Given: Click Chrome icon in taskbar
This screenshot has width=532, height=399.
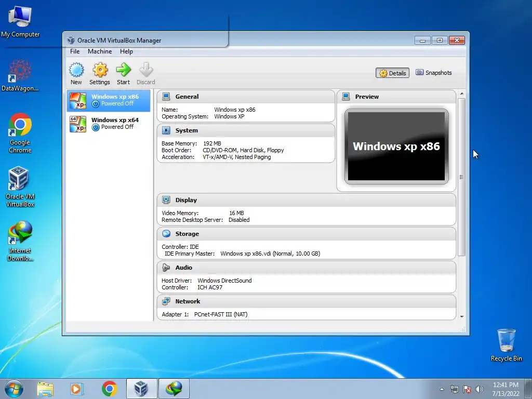Looking at the screenshot, I should [109, 389].
